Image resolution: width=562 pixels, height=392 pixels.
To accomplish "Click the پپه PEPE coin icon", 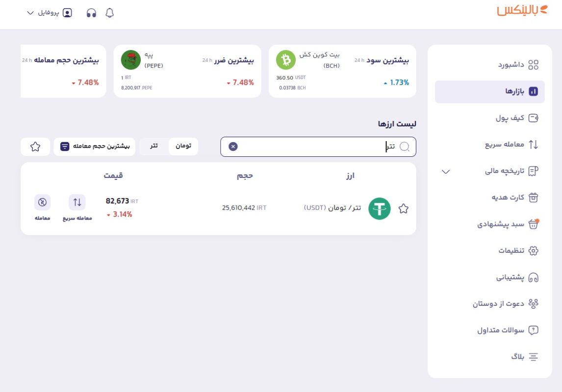I will (x=131, y=60).
